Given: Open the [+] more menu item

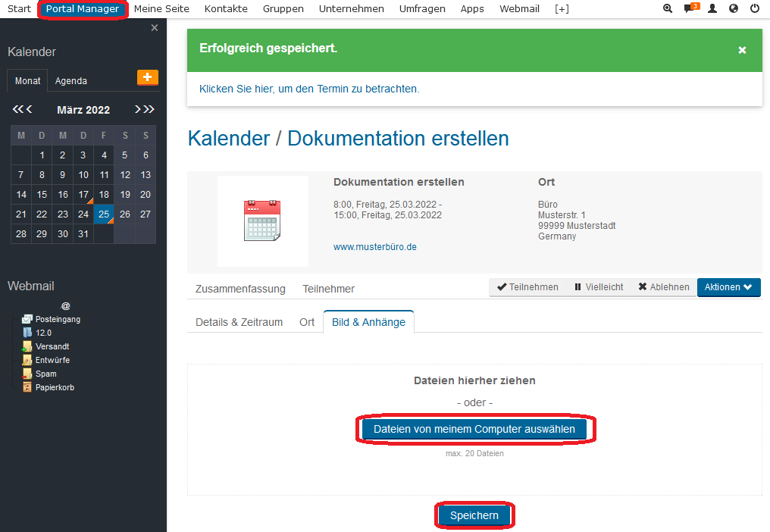Looking at the screenshot, I should [x=562, y=9].
